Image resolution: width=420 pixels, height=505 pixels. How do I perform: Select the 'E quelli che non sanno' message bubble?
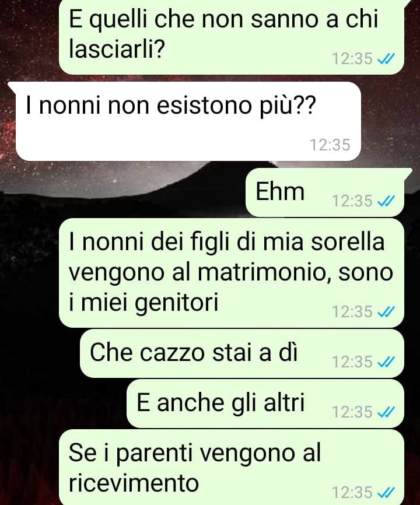pyautogui.click(x=231, y=37)
